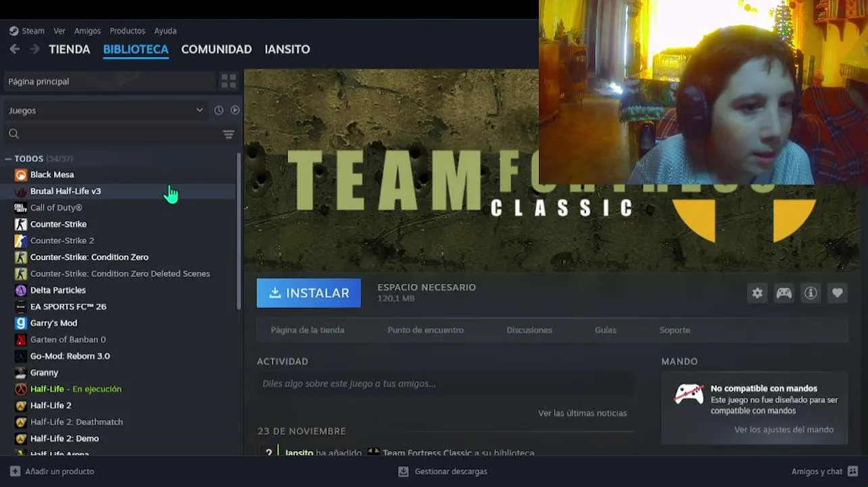Click the Página principal button
The height and width of the screenshot is (487, 868).
(110, 81)
